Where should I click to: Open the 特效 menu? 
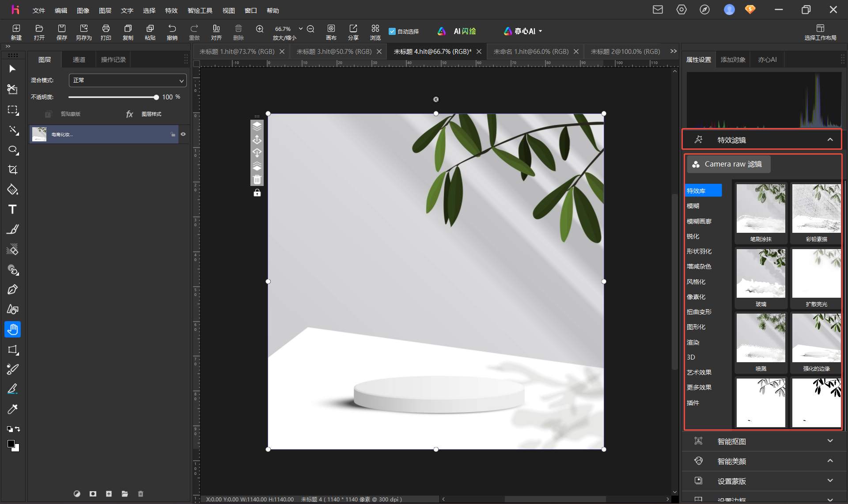(x=171, y=10)
